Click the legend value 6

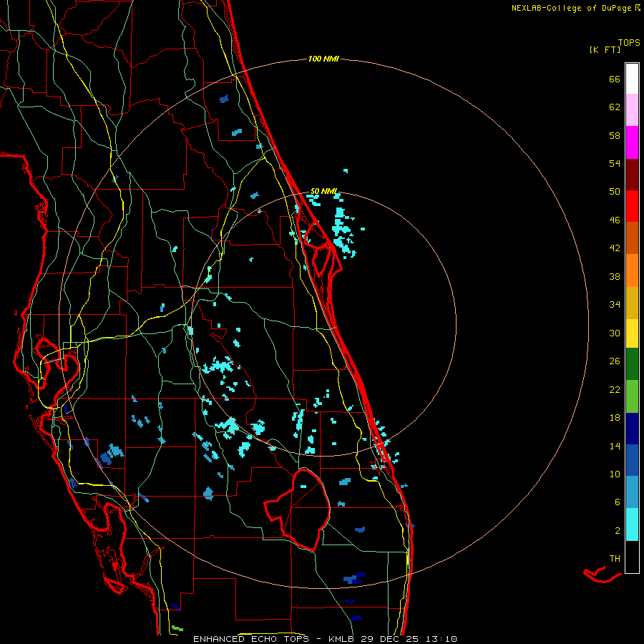(618, 502)
